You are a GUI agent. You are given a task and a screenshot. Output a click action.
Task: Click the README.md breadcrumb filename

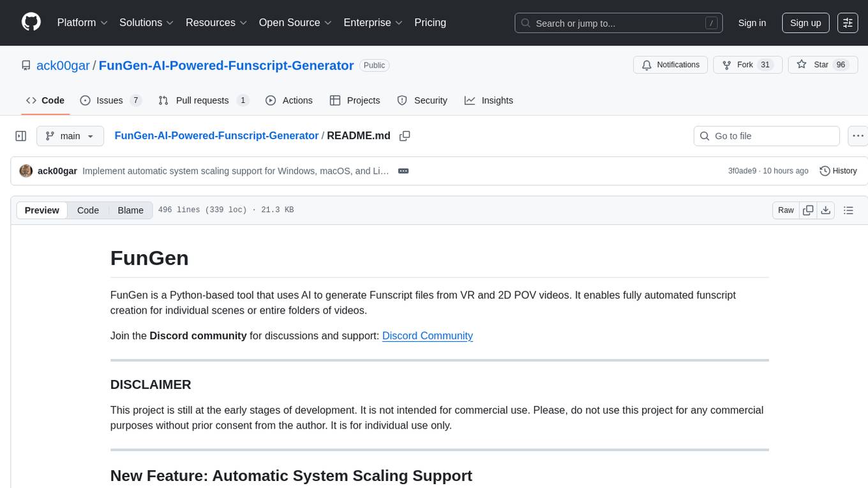click(359, 135)
